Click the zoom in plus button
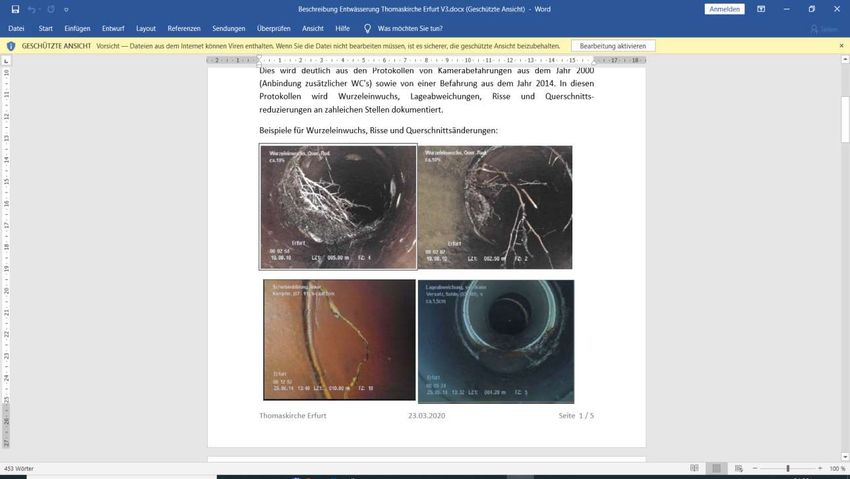 pos(820,468)
